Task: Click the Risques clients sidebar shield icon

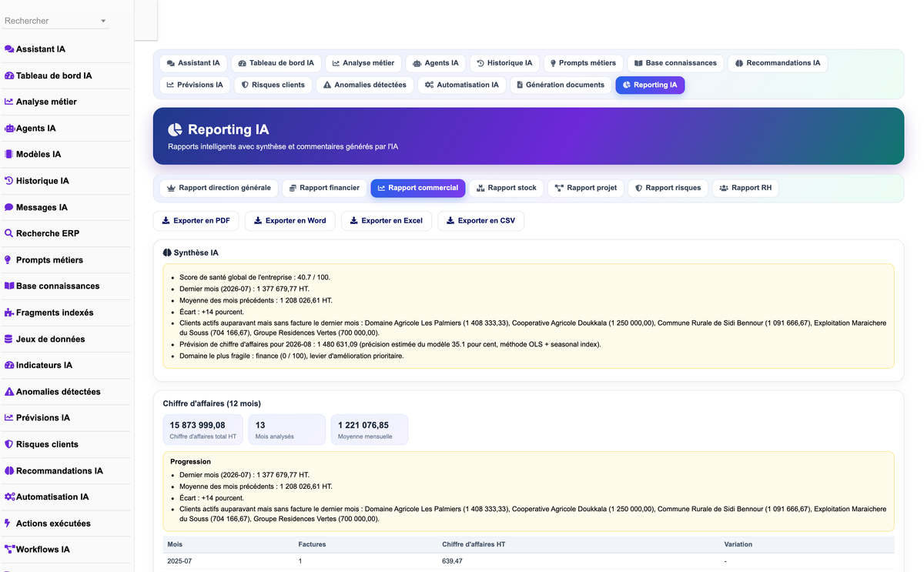Action: point(9,444)
